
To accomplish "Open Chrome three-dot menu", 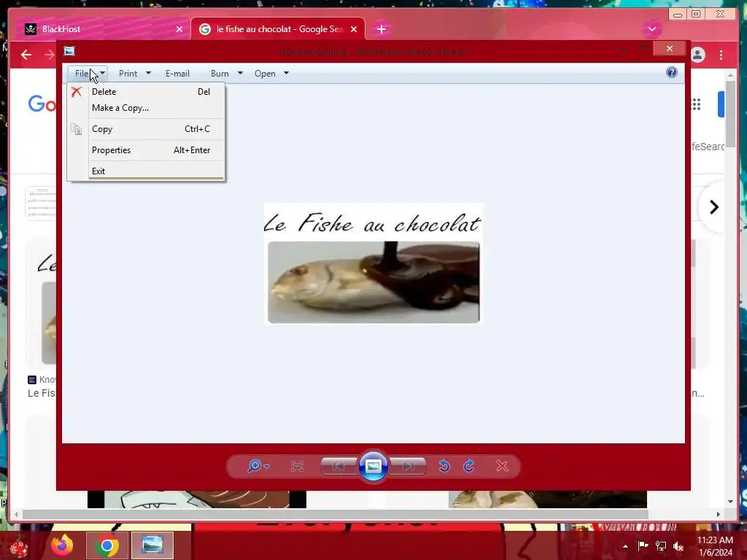I will click(x=721, y=55).
